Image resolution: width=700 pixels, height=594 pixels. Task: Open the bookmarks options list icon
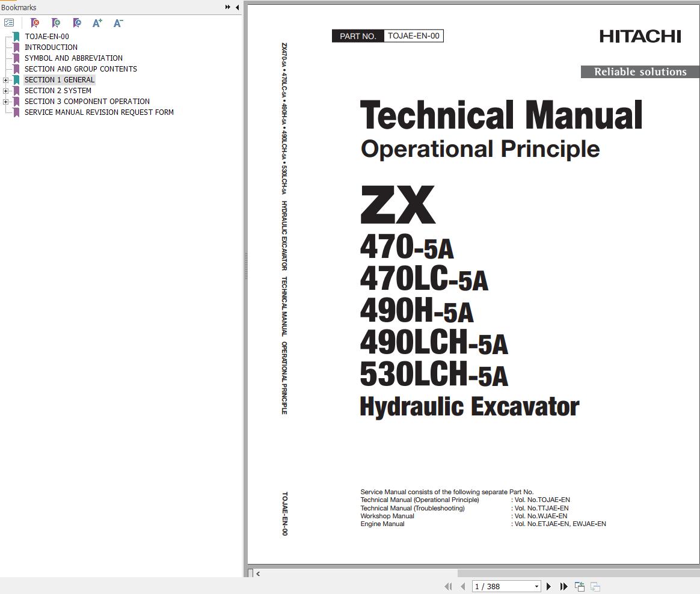[9, 22]
